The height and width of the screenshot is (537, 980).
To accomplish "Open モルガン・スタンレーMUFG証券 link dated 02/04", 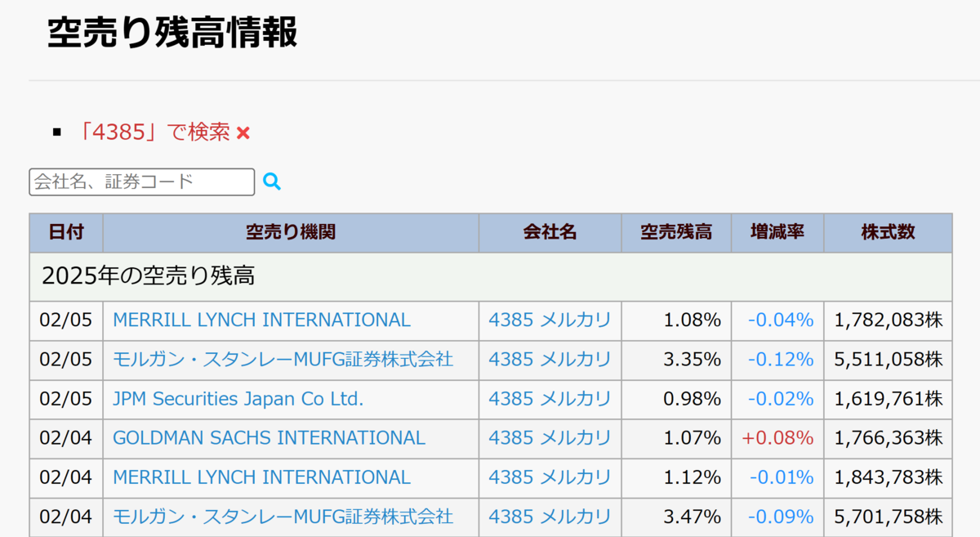I will coord(283,517).
